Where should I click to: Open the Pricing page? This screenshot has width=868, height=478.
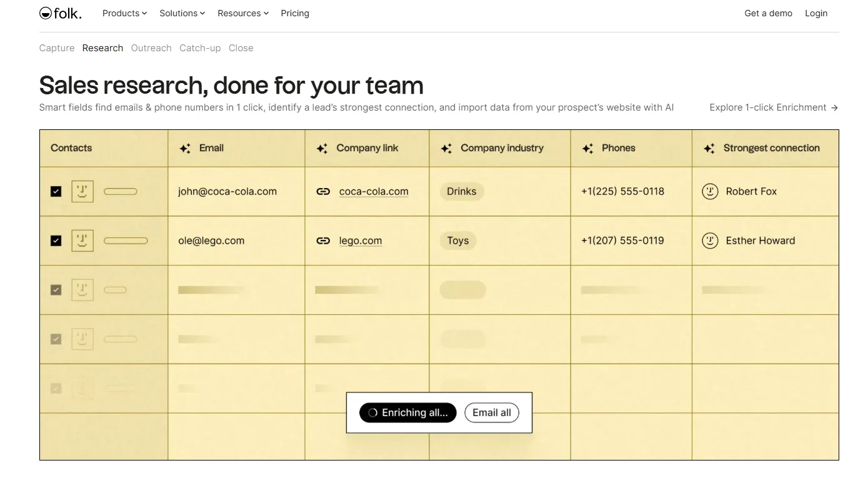(x=295, y=13)
